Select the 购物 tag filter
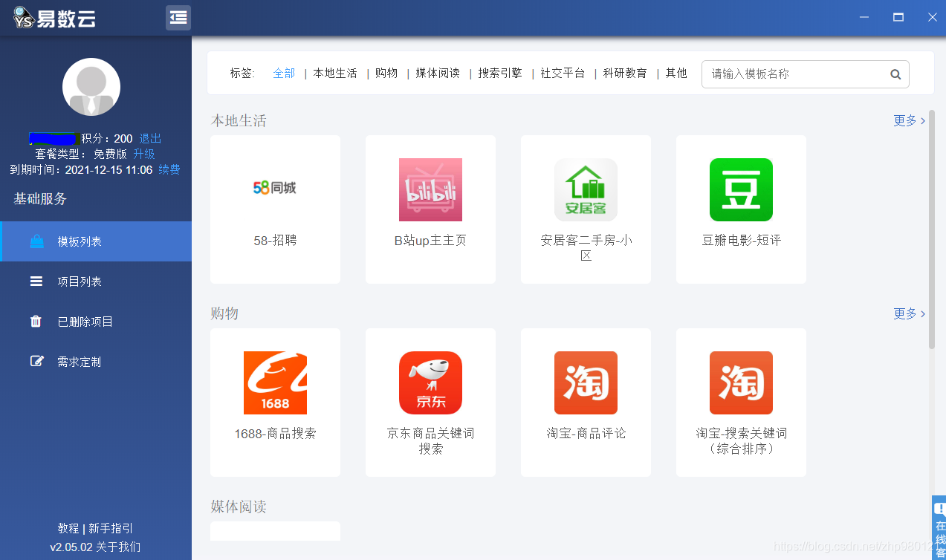The height and width of the screenshot is (560, 946). click(386, 74)
